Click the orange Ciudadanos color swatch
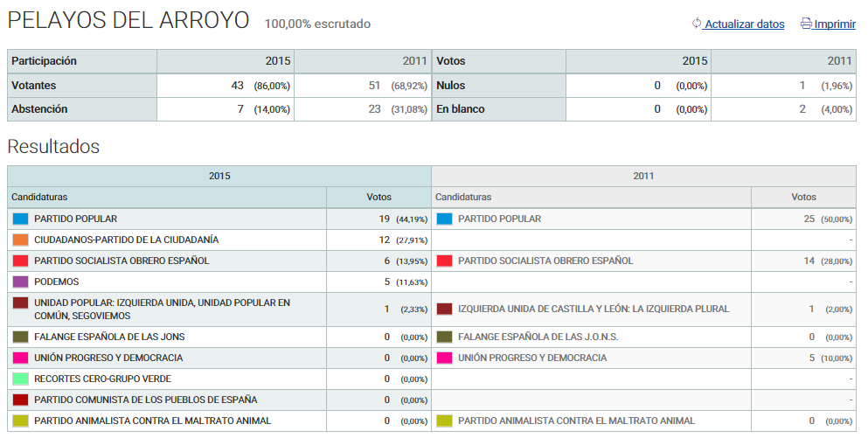 pyautogui.click(x=20, y=240)
